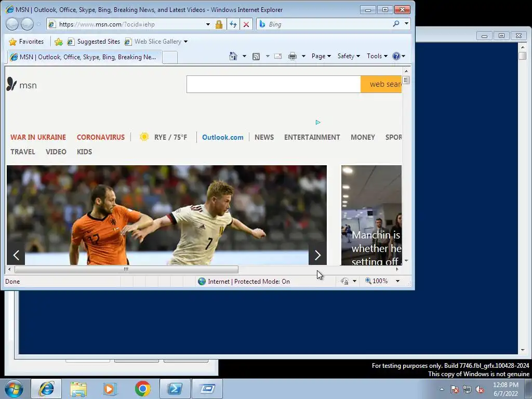This screenshot has height=399, width=532.
Task: Open Google Chrome from taskbar
Action: [143, 389]
